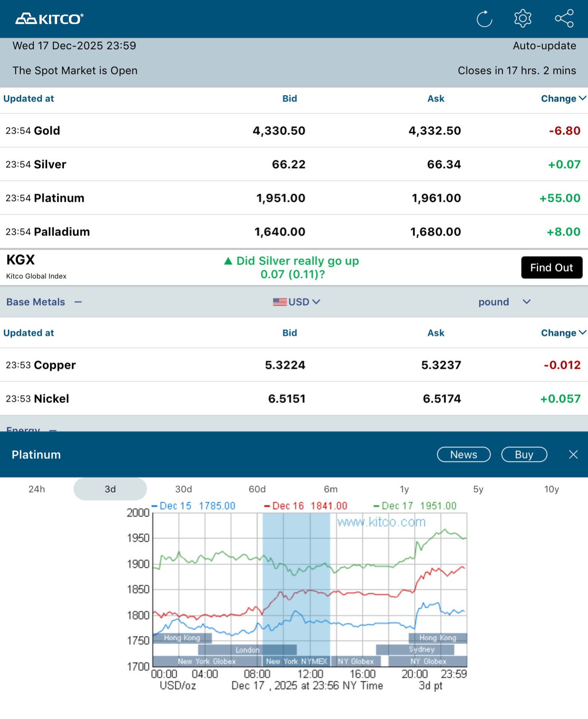
Task: Tap 'Closes in 17 hrs. 2 mins' text
Action: coord(517,71)
